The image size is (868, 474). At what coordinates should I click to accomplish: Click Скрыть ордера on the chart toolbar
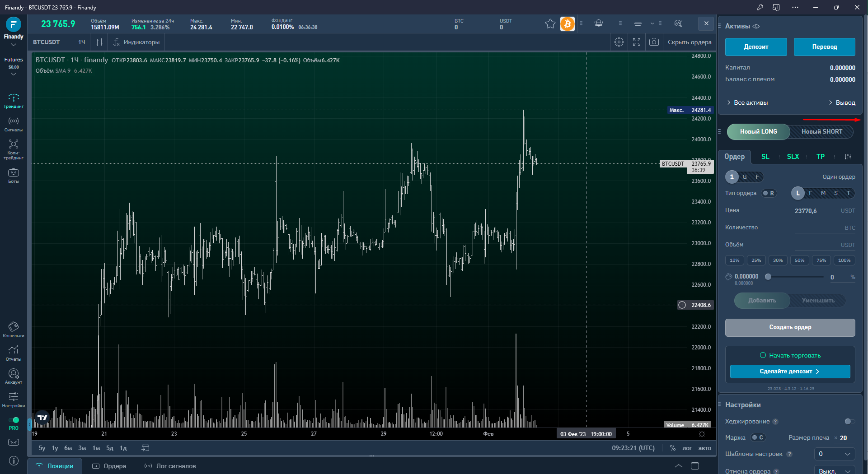tap(690, 42)
